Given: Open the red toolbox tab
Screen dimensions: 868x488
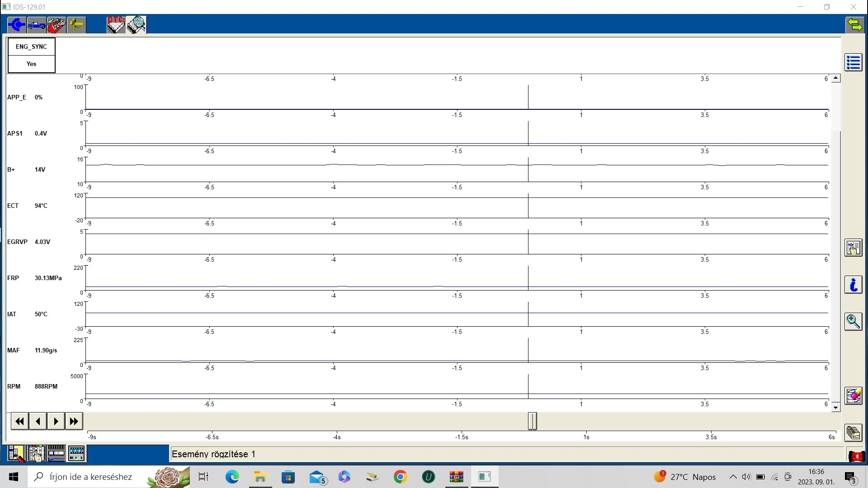Looking at the screenshot, I should click(x=57, y=24).
